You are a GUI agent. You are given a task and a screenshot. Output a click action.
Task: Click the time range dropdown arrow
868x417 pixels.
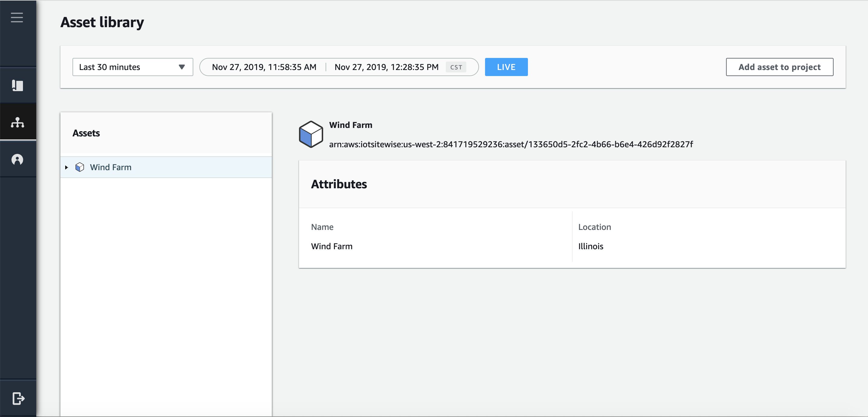tap(182, 67)
